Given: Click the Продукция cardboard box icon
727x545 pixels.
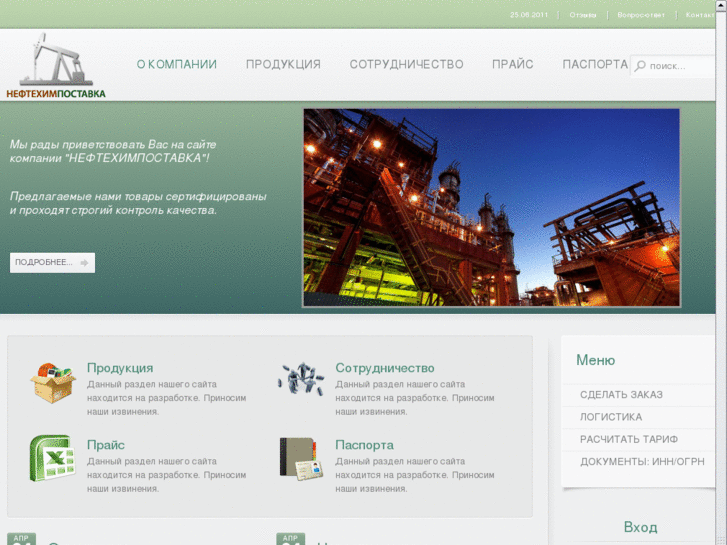Looking at the screenshot, I should pyautogui.click(x=53, y=383).
